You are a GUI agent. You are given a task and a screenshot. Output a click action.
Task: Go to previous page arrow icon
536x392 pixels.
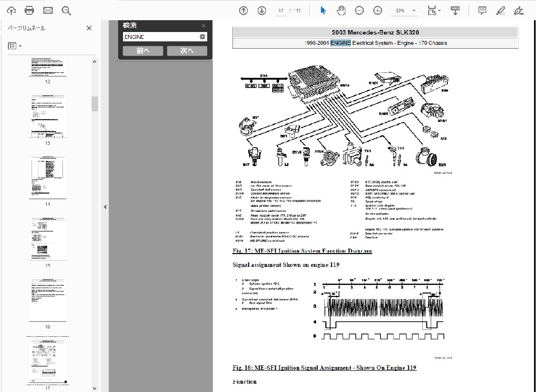[243, 11]
